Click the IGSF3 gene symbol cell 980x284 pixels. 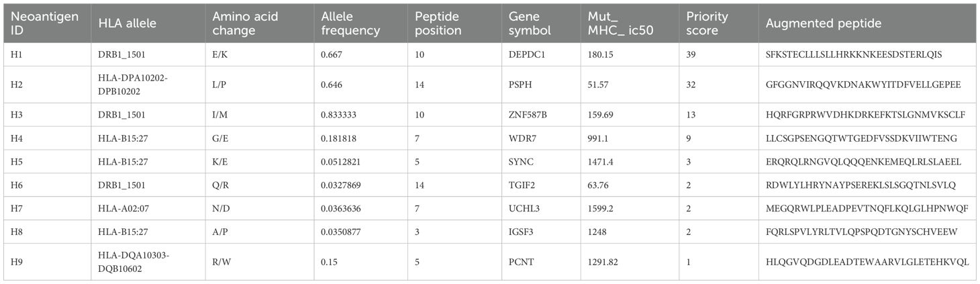pos(523,232)
